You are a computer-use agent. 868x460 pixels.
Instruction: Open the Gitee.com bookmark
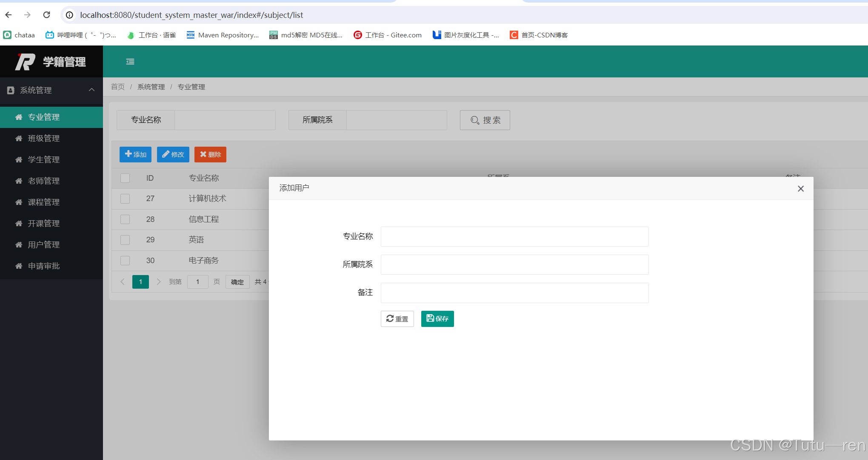tap(388, 35)
